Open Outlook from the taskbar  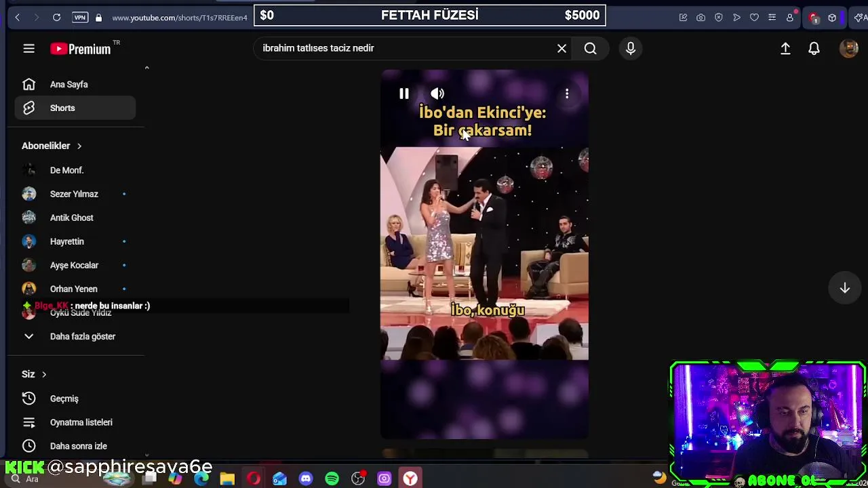coord(279,479)
